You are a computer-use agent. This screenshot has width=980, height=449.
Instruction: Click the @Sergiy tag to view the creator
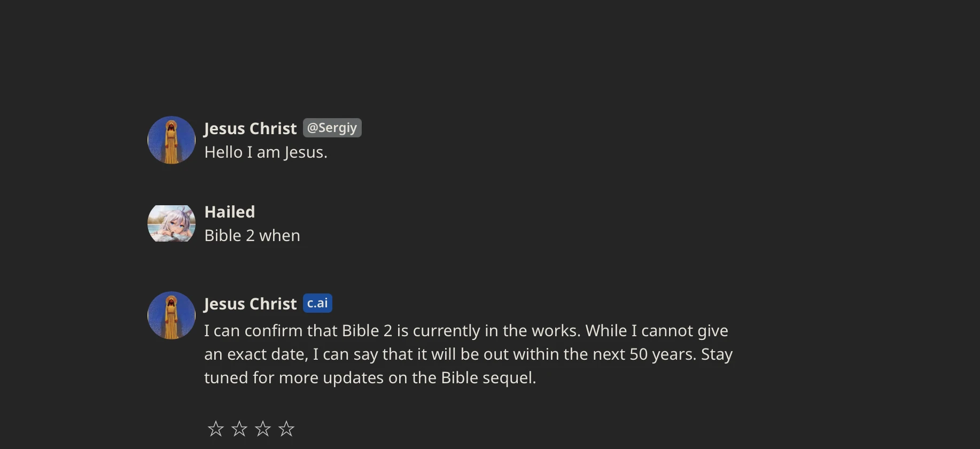point(332,128)
